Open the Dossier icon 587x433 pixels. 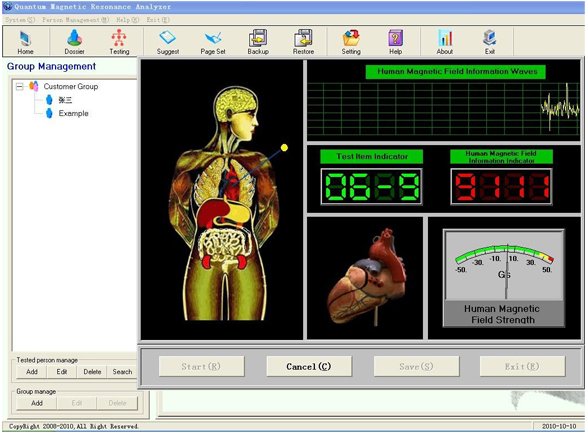tap(74, 42)
